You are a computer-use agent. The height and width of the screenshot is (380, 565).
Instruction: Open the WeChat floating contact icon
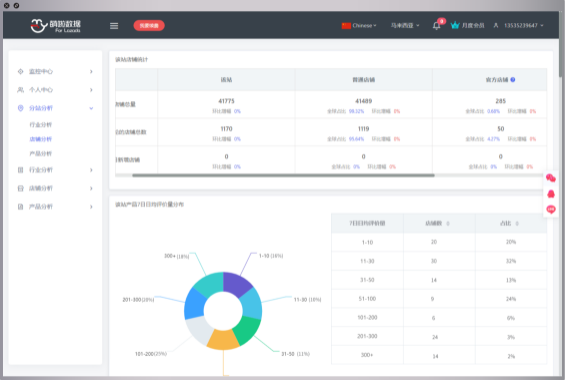[551, 178]
